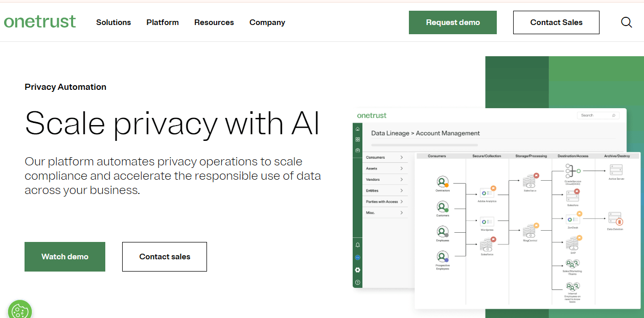Click the Scale privacy with AI heading

pos(172,123)
